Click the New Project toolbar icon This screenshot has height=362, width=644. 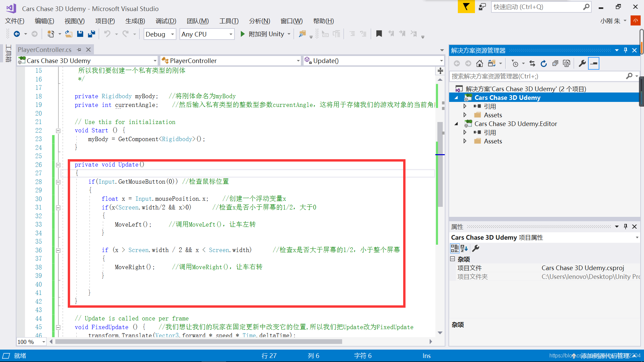pyautogui.click(x=51, y=34)
